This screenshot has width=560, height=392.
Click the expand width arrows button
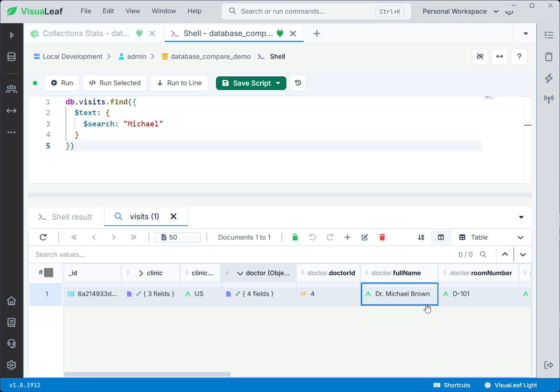[x=500, y=56]
